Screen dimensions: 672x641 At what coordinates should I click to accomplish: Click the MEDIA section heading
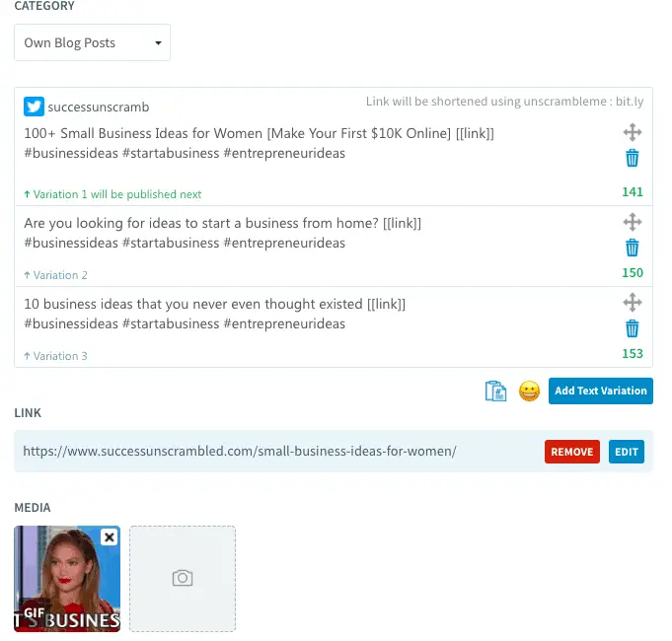[x=33, y=508]
